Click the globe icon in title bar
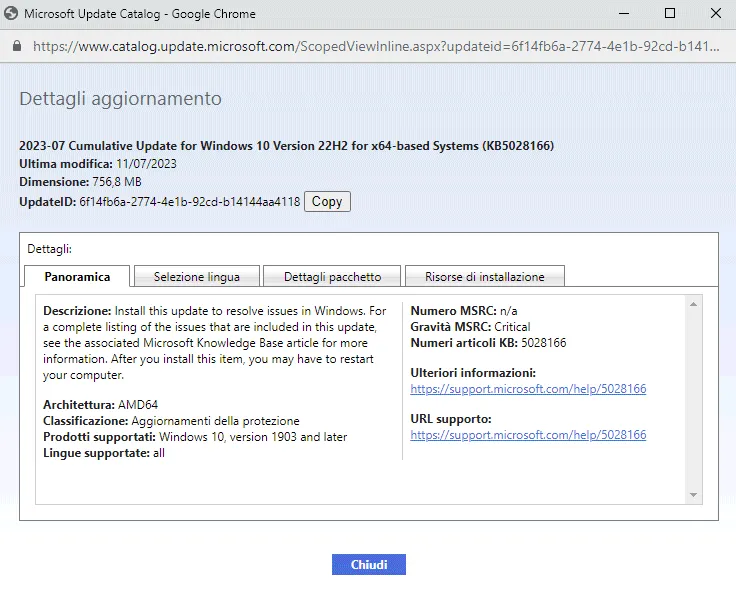Viewport: 736px width, 594px height. tap(11, 14)
